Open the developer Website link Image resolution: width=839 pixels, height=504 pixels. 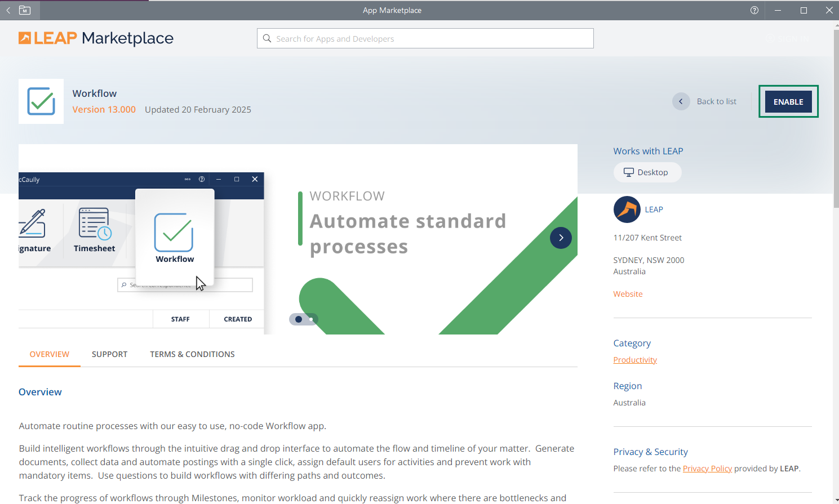pyautogui.click(x=628, y=294)
